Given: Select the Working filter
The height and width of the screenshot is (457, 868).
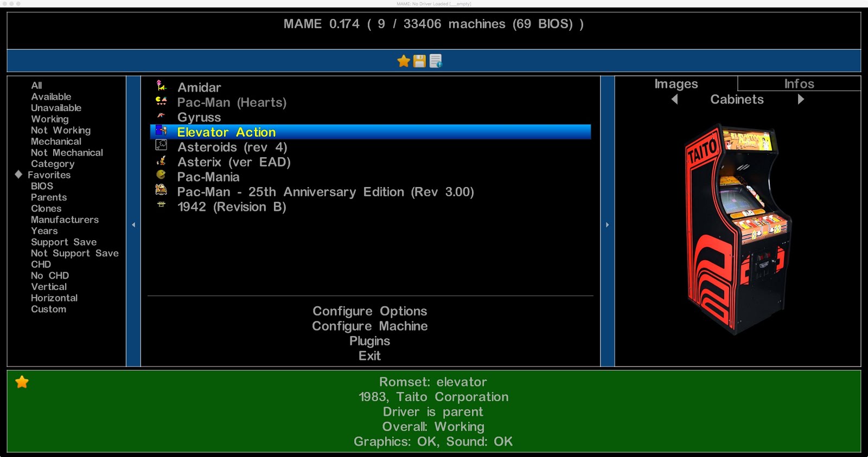Looking at the screenshot, I should [x=50, y=119].
